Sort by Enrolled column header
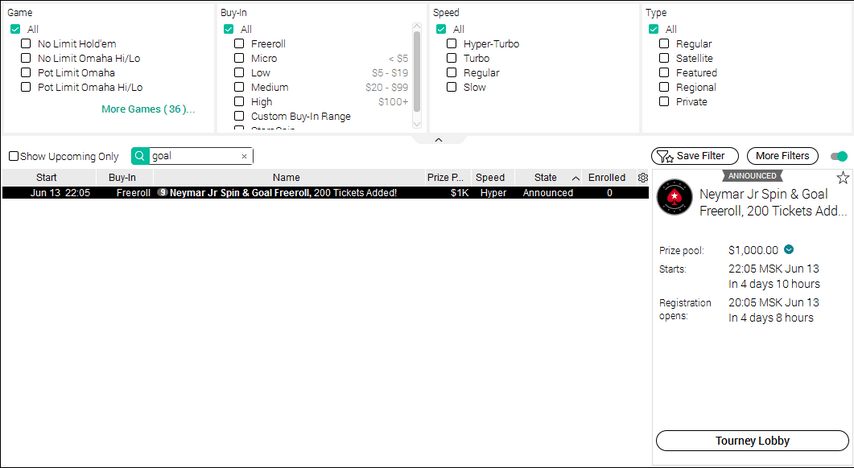Screen dimensions: 854x468 tap(607, 178)
